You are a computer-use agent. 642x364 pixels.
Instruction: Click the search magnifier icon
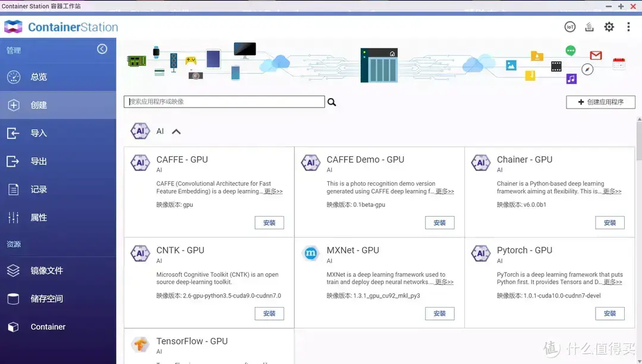click(332, 102)
